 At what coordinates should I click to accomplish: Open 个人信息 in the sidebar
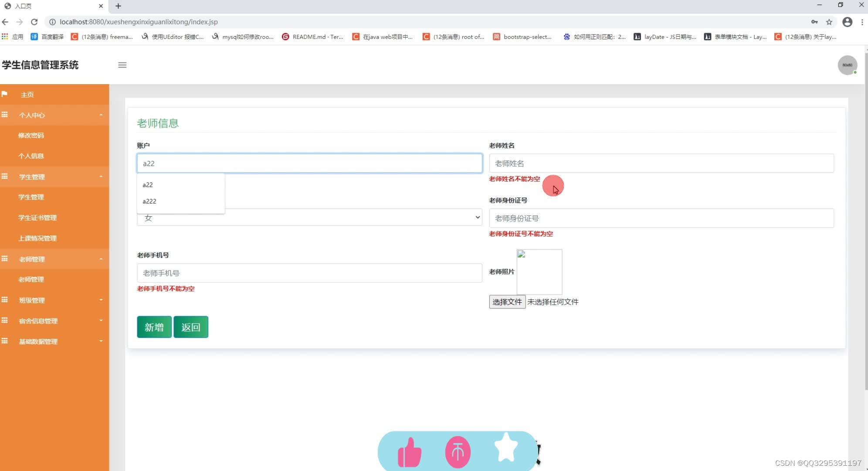pos(31,156)
